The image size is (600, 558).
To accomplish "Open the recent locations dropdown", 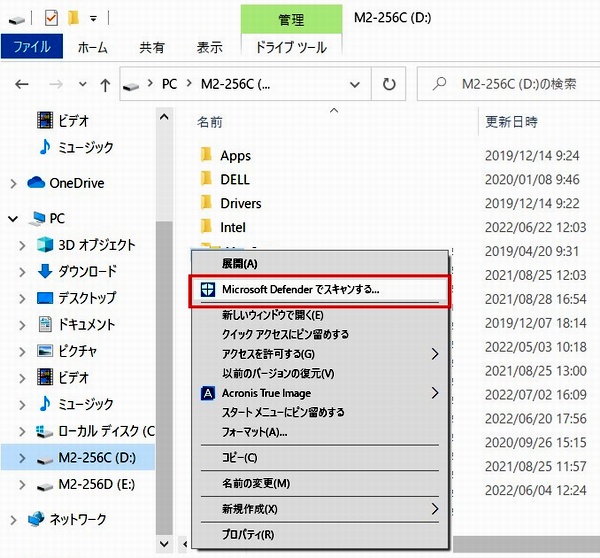I will click(x=82, y=84).
